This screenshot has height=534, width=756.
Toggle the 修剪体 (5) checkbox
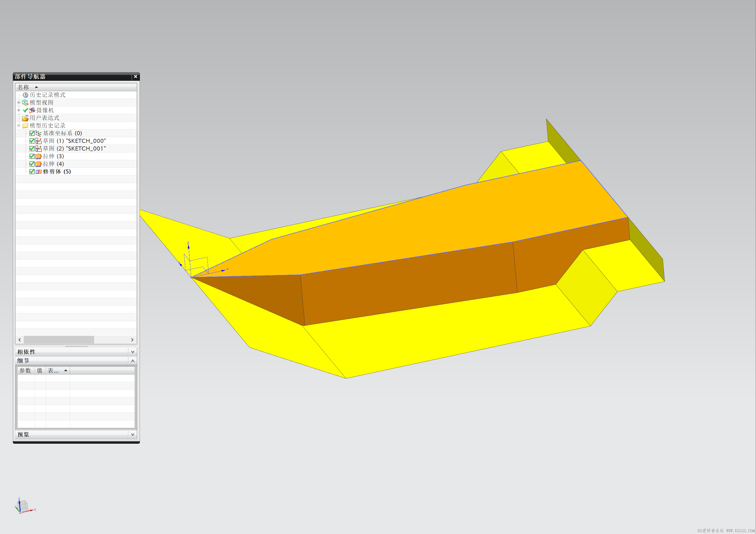(32, 172)
